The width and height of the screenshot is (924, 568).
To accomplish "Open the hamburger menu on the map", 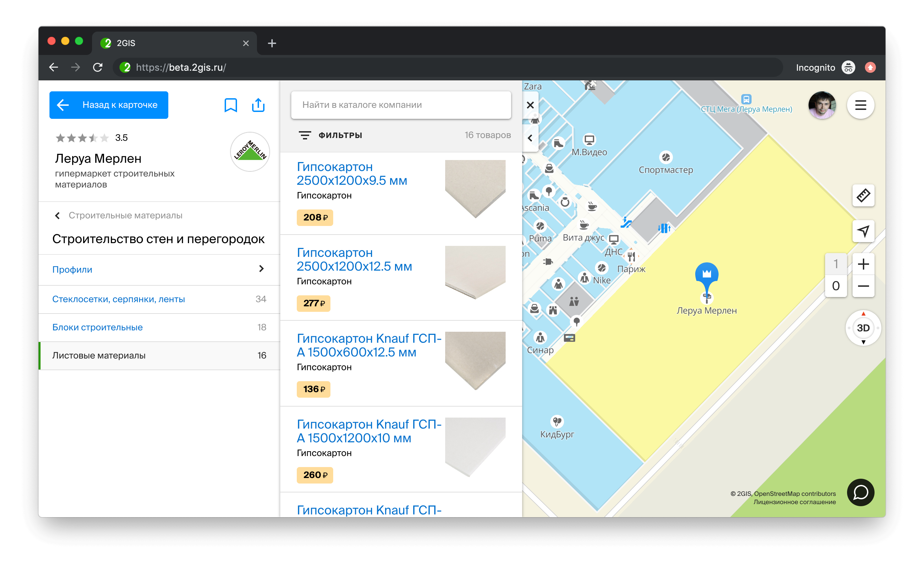I will (x=860, y=105).
